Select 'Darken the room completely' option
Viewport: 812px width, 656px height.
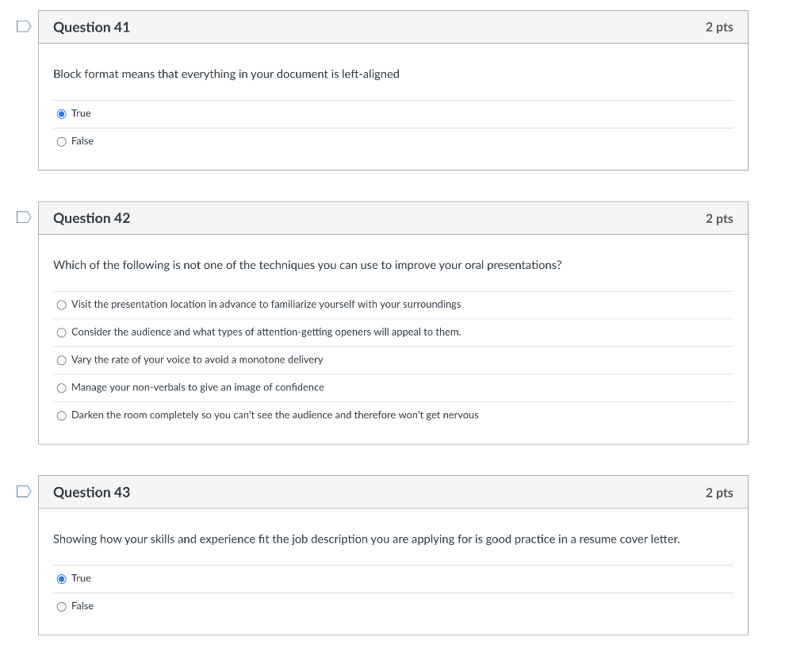pyautogui.click(x=62, y=416)
